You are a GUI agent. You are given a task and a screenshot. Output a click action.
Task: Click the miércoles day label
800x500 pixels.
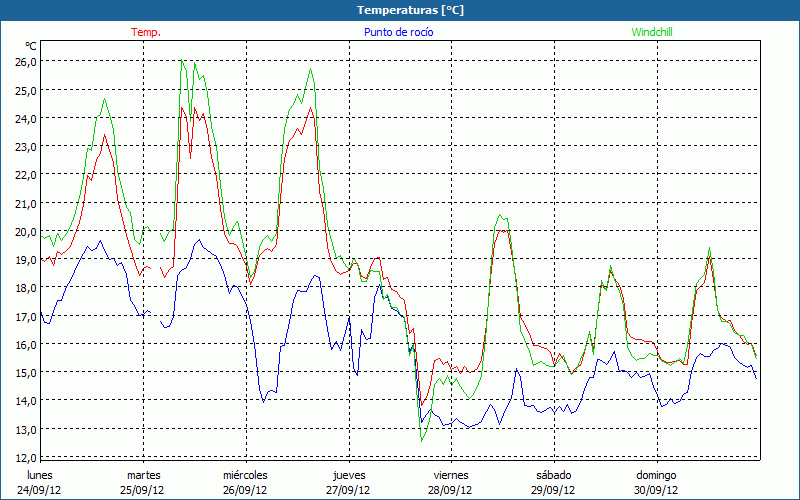tap(245, 475)
